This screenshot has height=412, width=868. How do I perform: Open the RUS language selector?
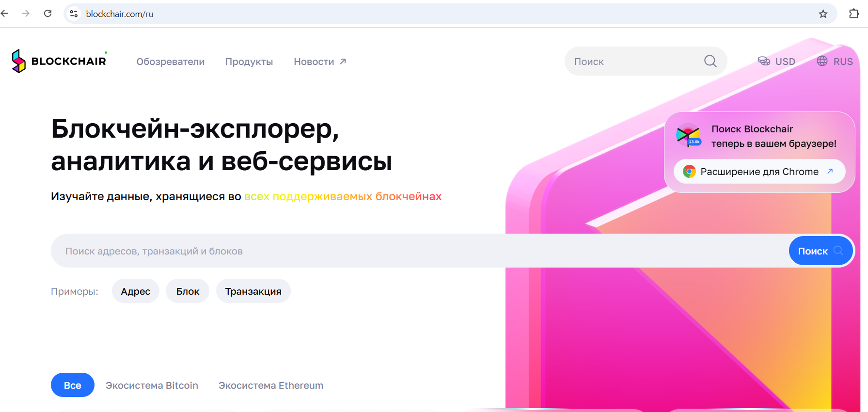(x=835, y=62)
